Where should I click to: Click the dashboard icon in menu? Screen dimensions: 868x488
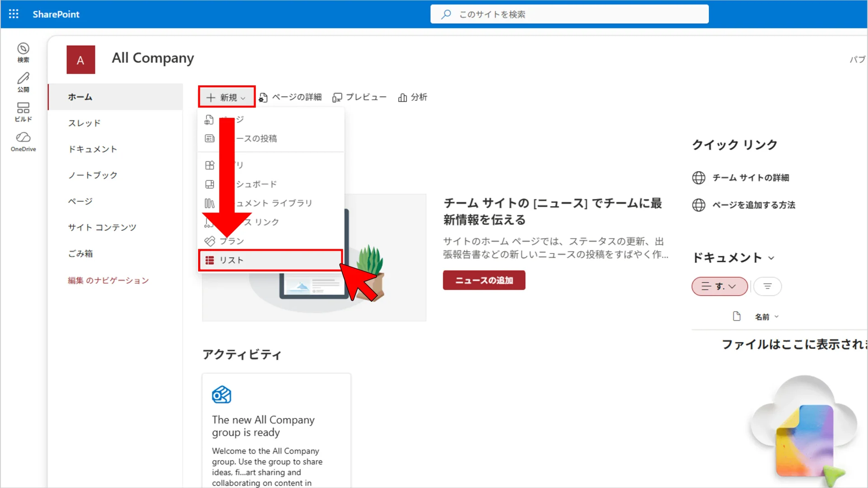click(x=209, y=184)
